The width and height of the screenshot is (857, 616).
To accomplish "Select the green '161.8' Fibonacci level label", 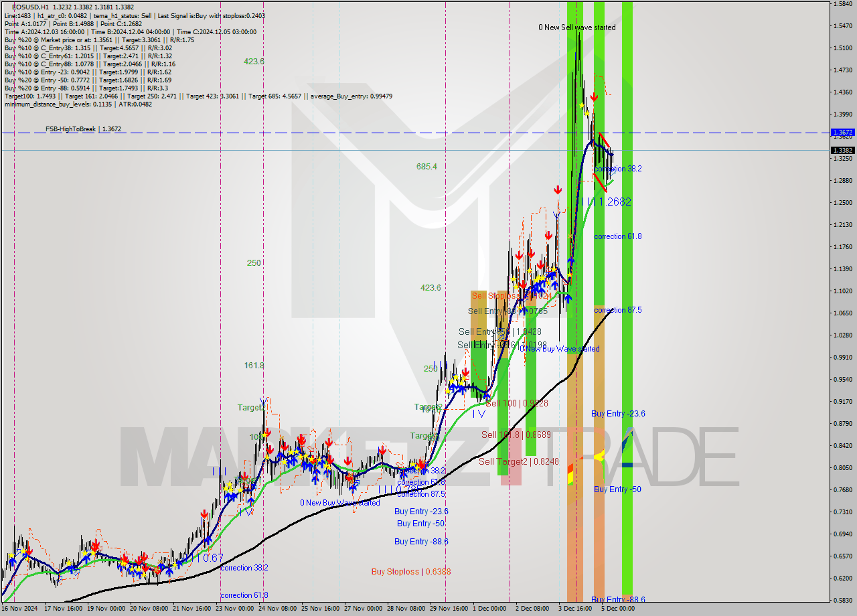I will (x=254, y=366).
